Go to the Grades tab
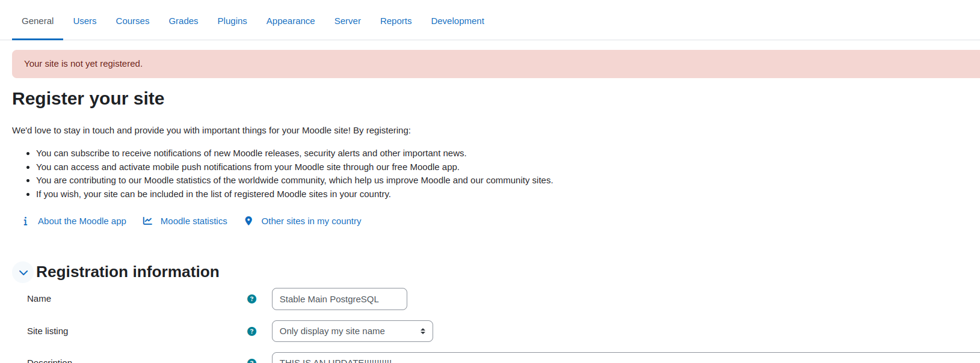 coord(183,21)
